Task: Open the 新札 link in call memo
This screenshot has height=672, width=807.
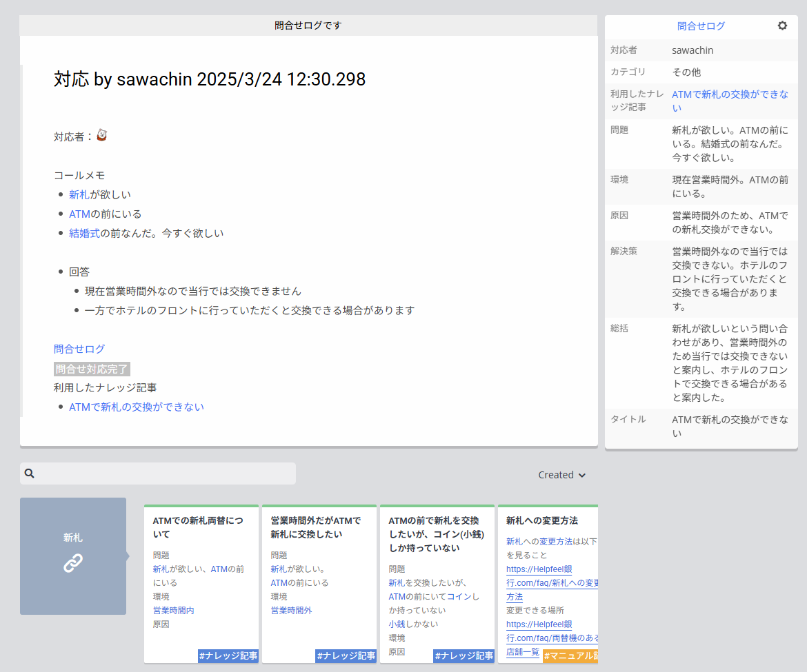Action: (79, 194)
